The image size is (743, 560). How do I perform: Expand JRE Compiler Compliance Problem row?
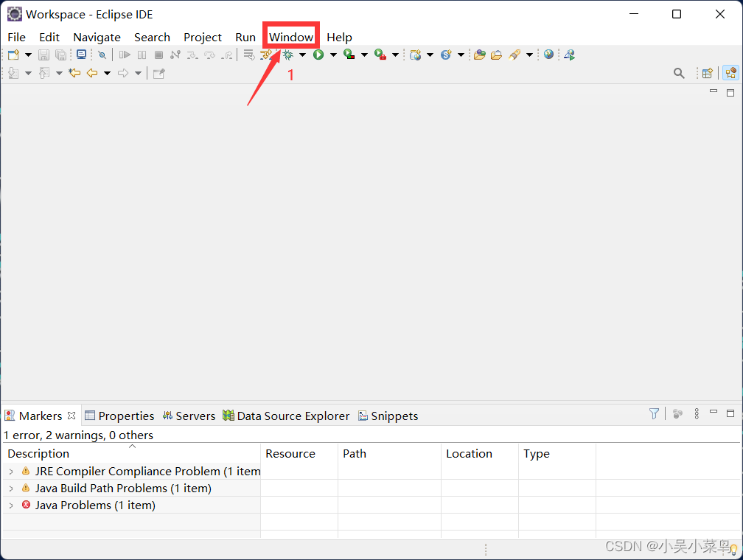tap(11, 472)
